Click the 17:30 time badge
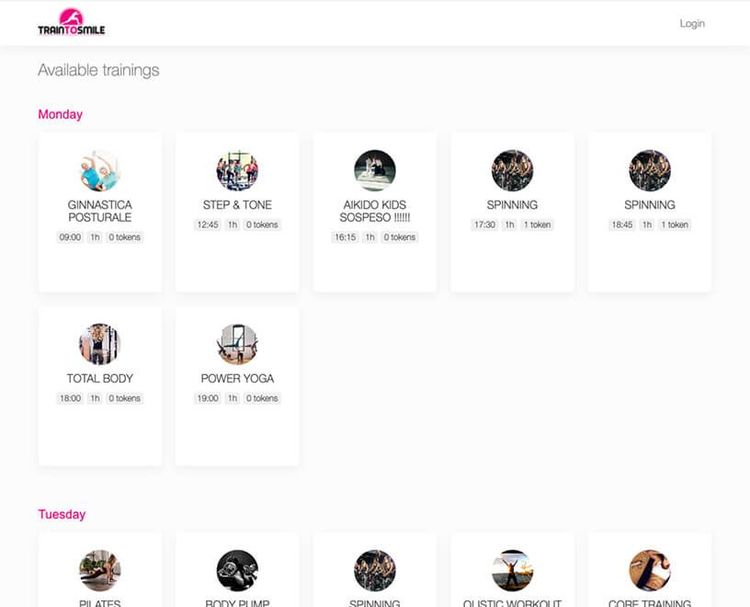The width and height of the screenshot is (750, 607). [x=485, y=225]
